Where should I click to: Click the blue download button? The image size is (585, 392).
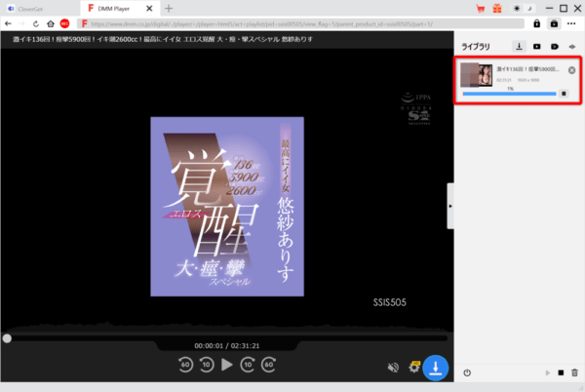pyautogui.click(x=436, y=368)
